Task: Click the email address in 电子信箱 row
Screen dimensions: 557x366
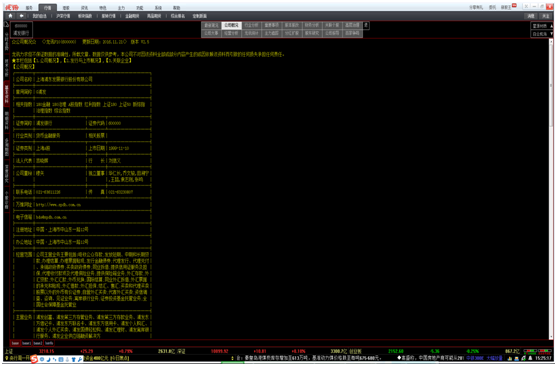Action: [x=51, y=217]
